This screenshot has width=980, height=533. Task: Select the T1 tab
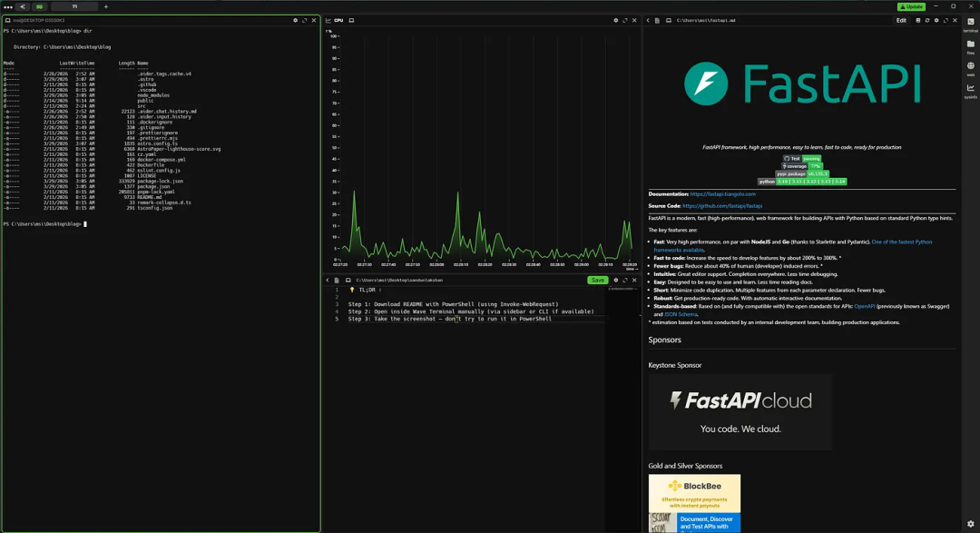[74, 7]
